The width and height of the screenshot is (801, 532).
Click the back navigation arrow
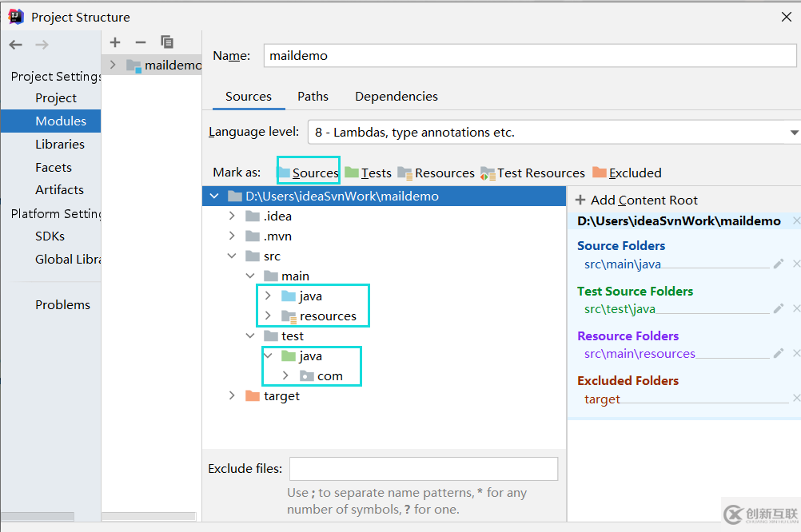(x=16, y=45)
